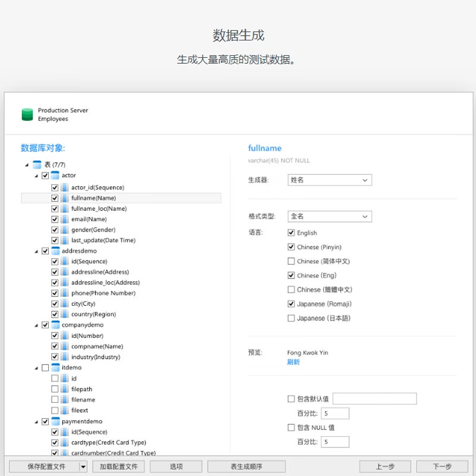The image size is (476, 476).
Task: Click the column icon beside phone(Phone Number)
Action: pyautogui.click(x=65, y=293)
